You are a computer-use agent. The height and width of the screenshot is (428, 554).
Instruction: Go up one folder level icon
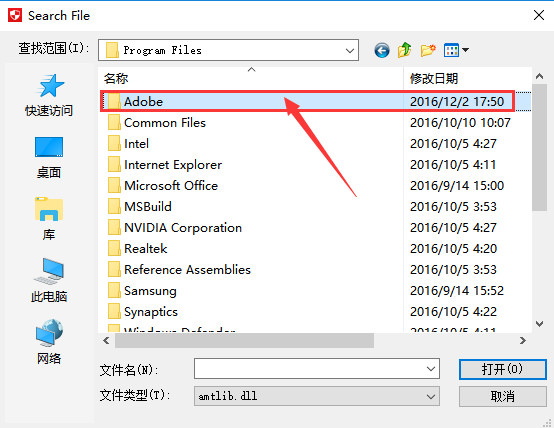[405, 50]
